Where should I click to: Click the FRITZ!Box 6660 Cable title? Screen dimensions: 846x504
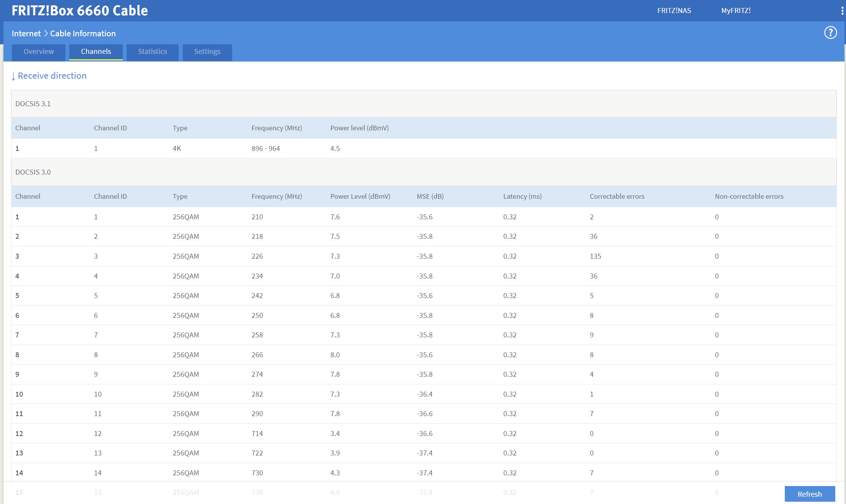click(80, 11)
